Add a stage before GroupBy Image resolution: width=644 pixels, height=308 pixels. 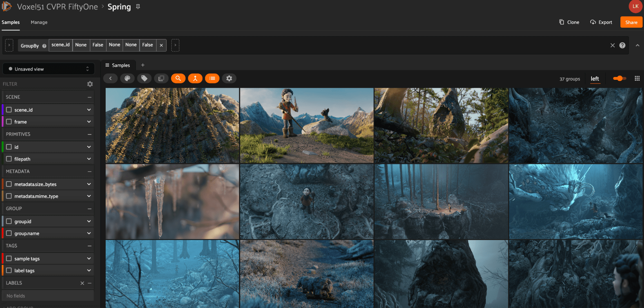[9, 45]
